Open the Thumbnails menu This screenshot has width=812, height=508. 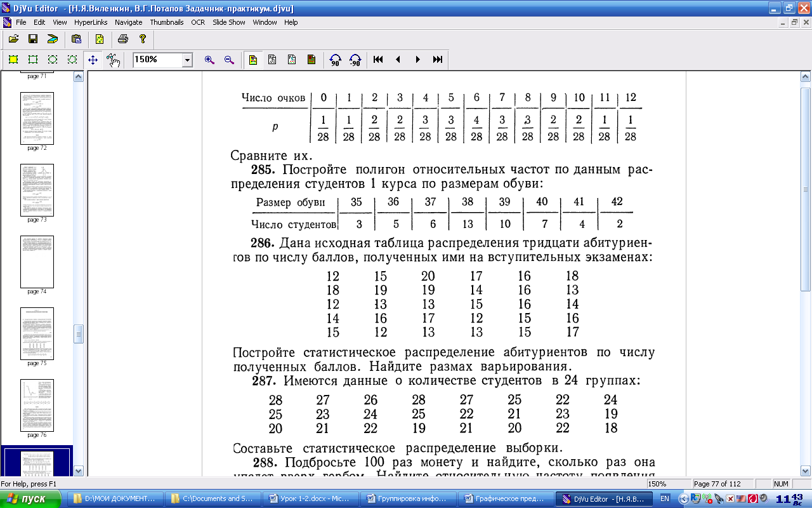click(166, 22)
